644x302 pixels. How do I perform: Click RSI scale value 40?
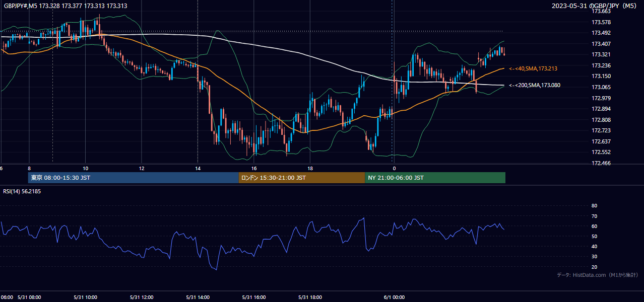(594, 247)
